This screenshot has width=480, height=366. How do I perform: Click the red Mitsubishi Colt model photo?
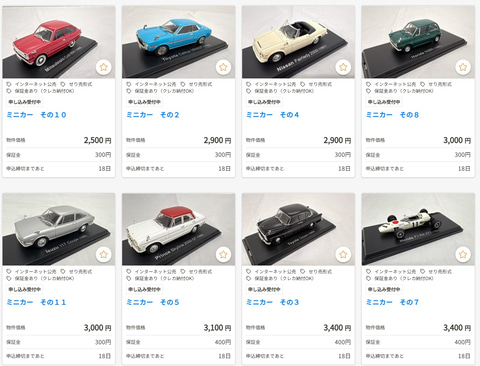(59, 42)
